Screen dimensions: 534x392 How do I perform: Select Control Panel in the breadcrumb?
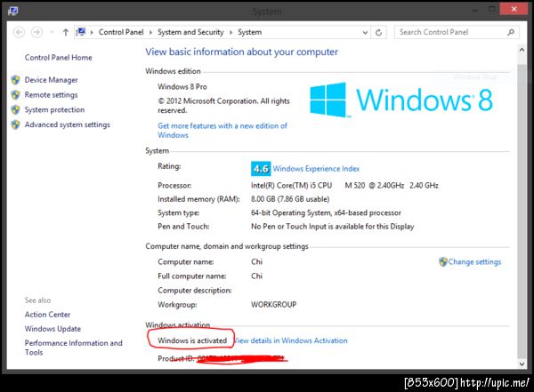121,32
